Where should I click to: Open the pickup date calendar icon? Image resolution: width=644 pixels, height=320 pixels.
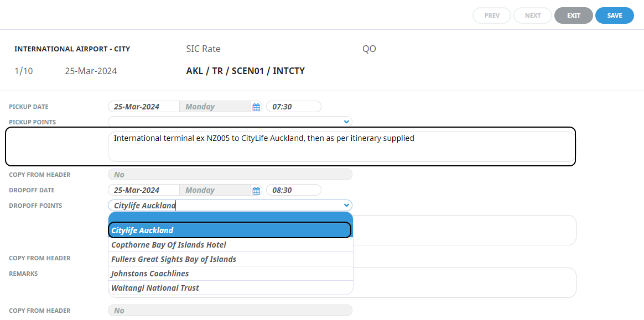coord(256,107)
